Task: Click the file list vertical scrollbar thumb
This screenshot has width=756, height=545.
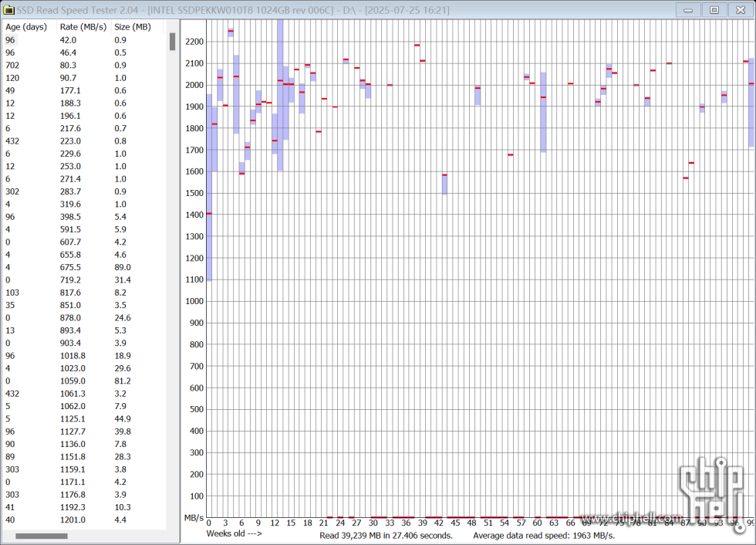Action: coord(172,42)
